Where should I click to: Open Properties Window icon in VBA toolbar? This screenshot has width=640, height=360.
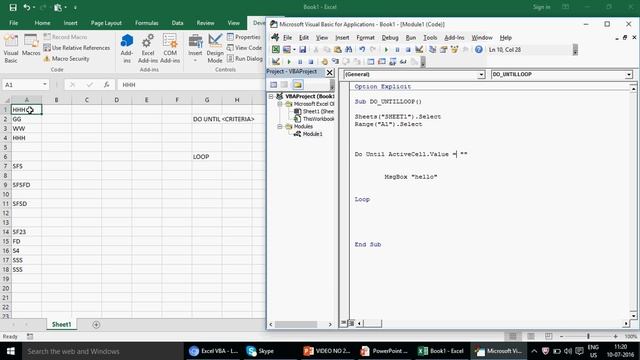(443, 49)
